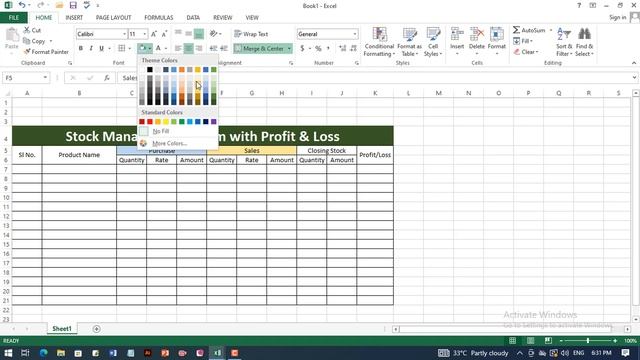Switch to the INSERT ribbon tab
Viewport: 640px width, 360px height.
click(74, 18)
